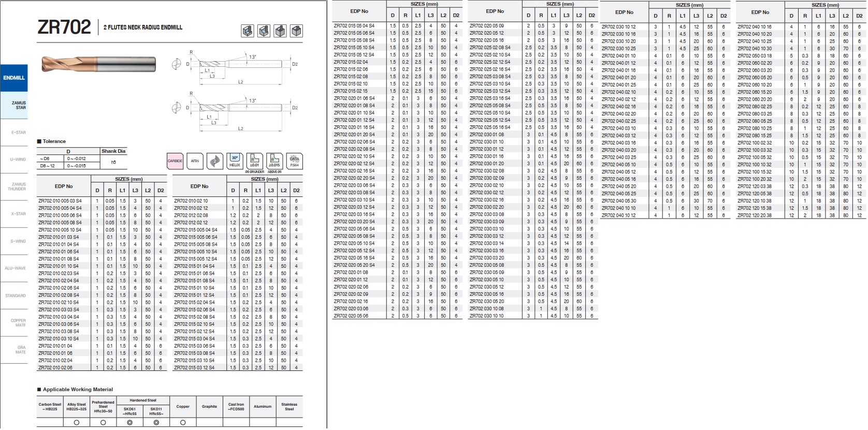This screenshot has height=430, width=868.
Task: Open the COPPER MATE side tab
Action: [x=14, y=323]
